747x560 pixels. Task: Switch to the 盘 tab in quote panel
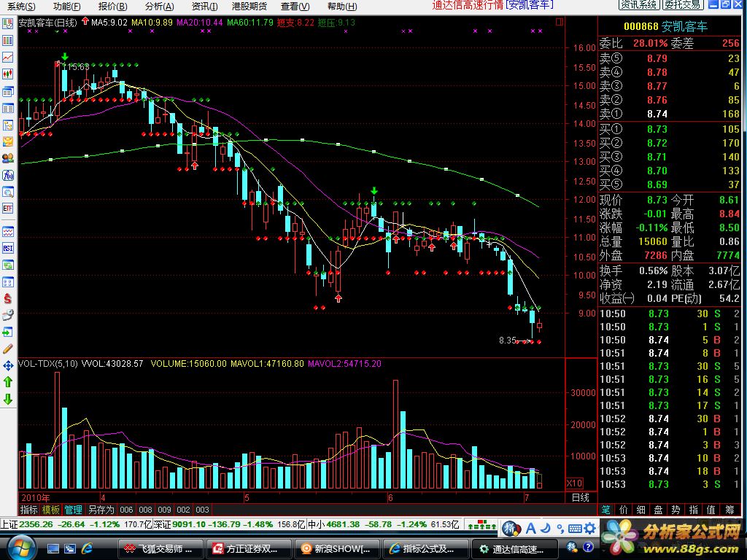tap(659, 510)
